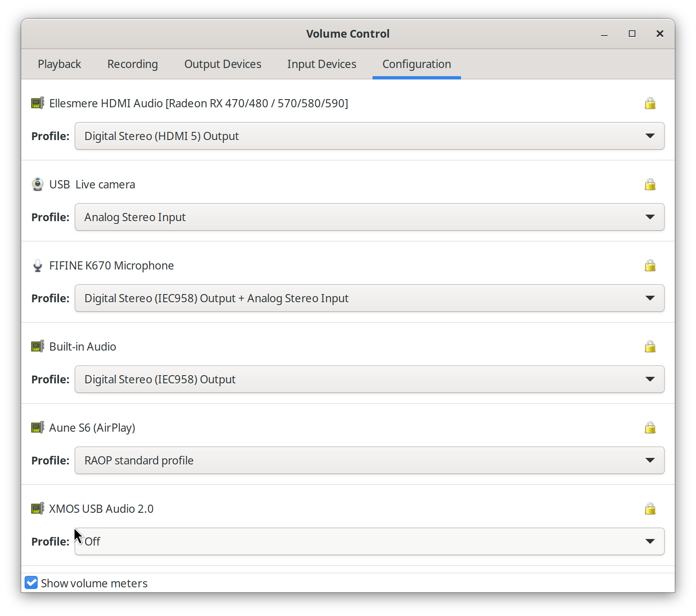Go to the Input Devices tab
Screen dimensions: 696x616
[321, 64]
